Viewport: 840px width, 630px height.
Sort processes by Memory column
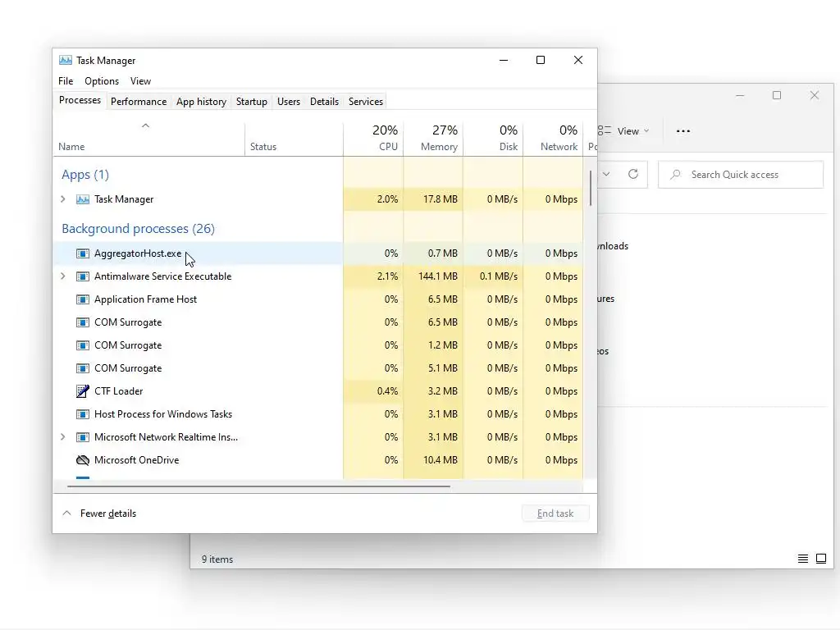click(433, 138)
